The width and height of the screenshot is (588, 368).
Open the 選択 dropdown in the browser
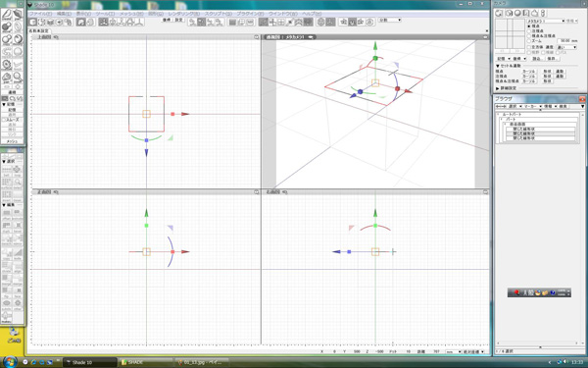514,107
